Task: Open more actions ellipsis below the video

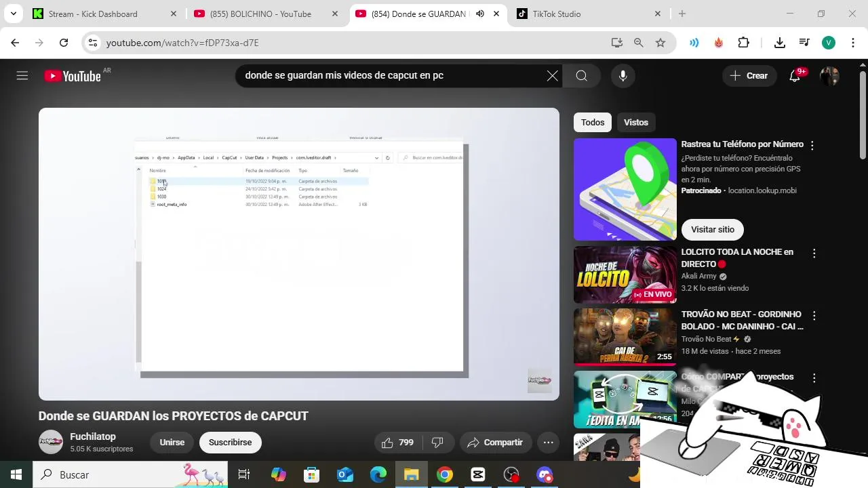Action: (549, 443)
